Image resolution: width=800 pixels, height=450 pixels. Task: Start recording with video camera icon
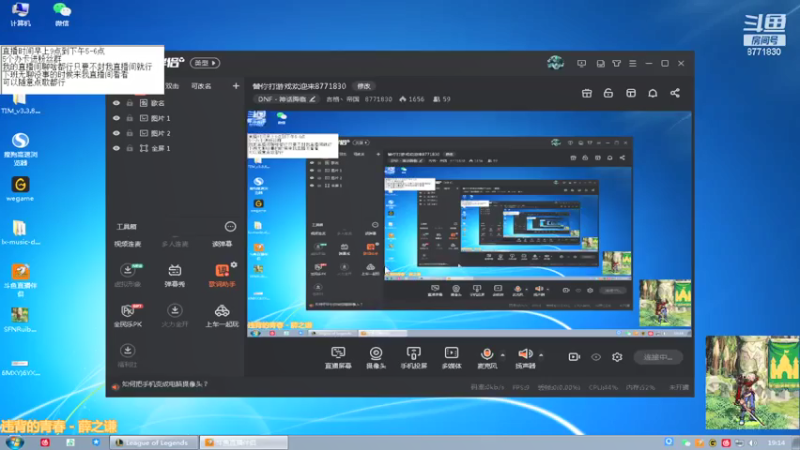(x=574, y=357)
